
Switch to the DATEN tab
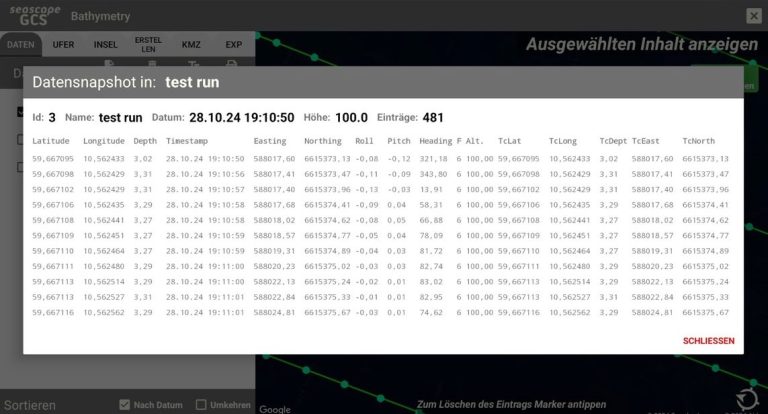(x=21, y=45)
